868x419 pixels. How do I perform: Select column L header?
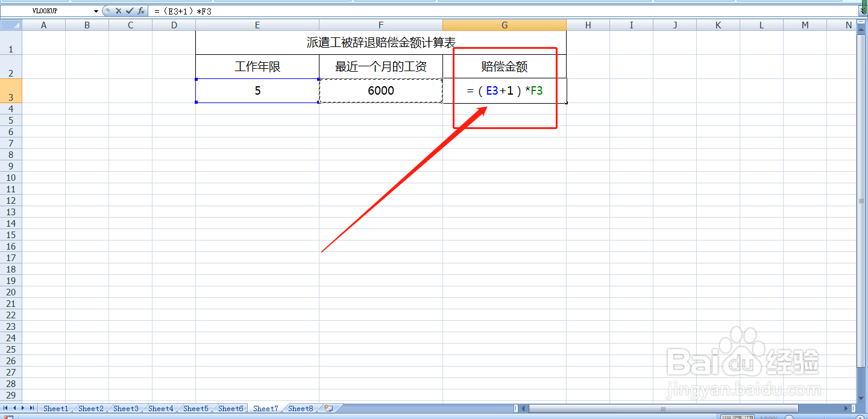pyautogui.click(x=762, y=25)
